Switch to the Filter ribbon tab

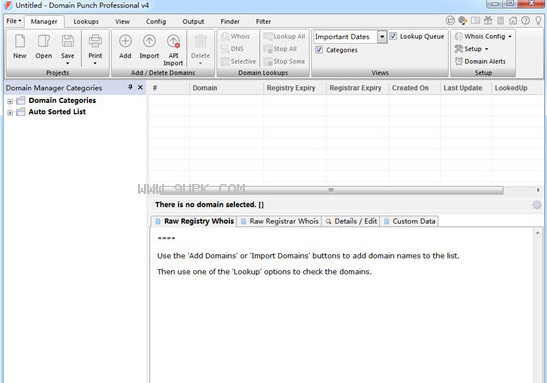263,22
